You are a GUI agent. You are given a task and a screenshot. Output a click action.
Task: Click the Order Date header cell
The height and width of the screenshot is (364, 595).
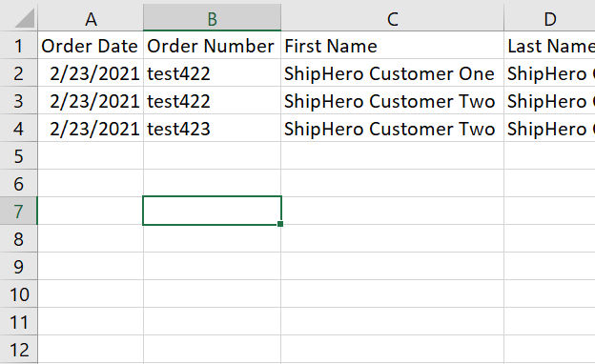(x=91, y=46)
